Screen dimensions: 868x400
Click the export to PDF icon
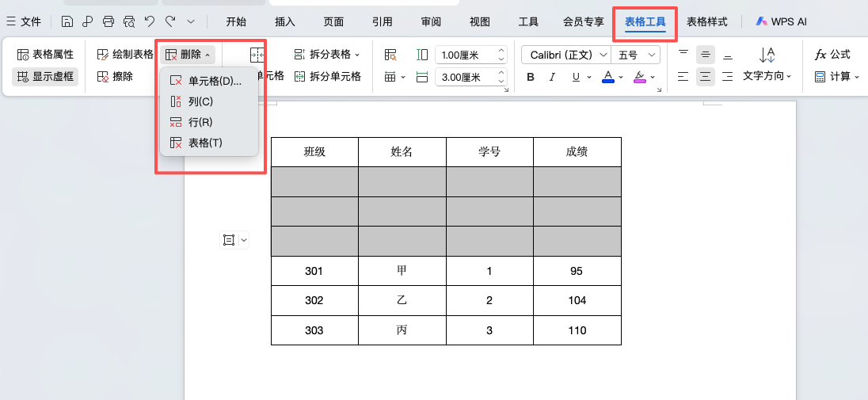click(x=87, y=21)
